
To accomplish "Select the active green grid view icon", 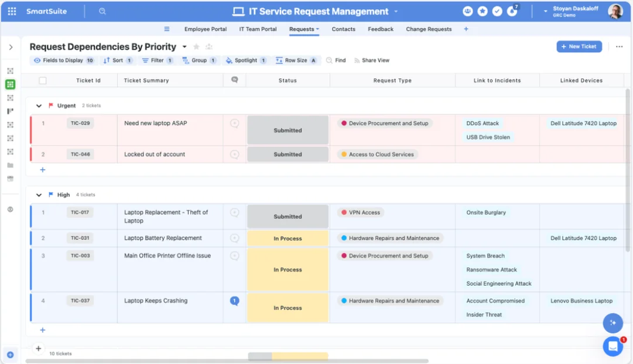I will 11,84.
